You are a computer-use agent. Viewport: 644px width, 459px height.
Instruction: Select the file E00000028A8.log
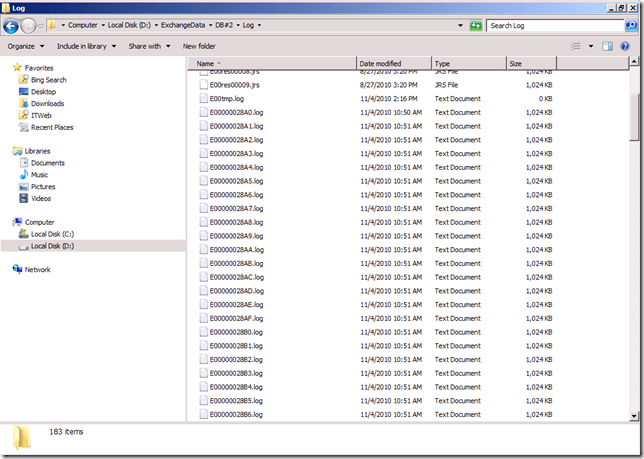tap(237, 222)
